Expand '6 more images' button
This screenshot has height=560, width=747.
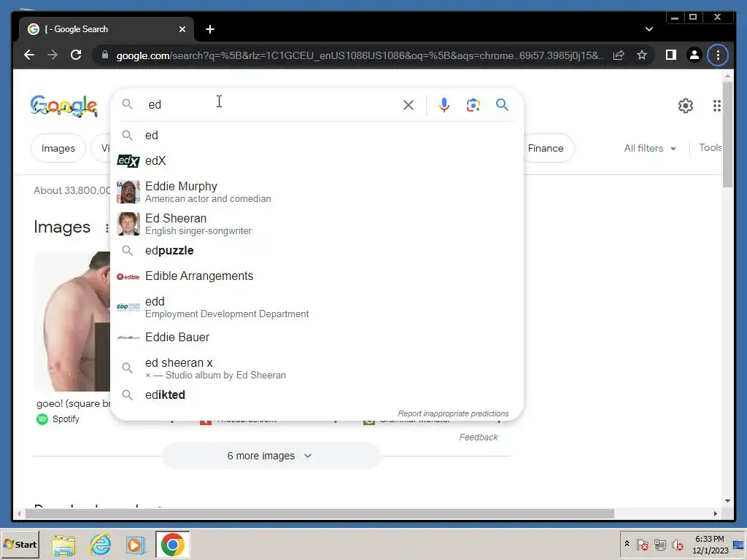click(271, 456)
